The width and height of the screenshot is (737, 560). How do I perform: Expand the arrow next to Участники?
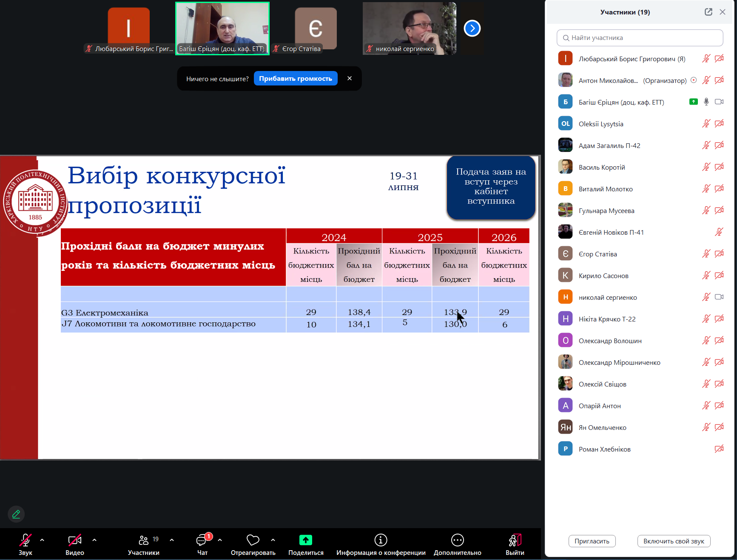pyautogui.click(x=172, y=540)
